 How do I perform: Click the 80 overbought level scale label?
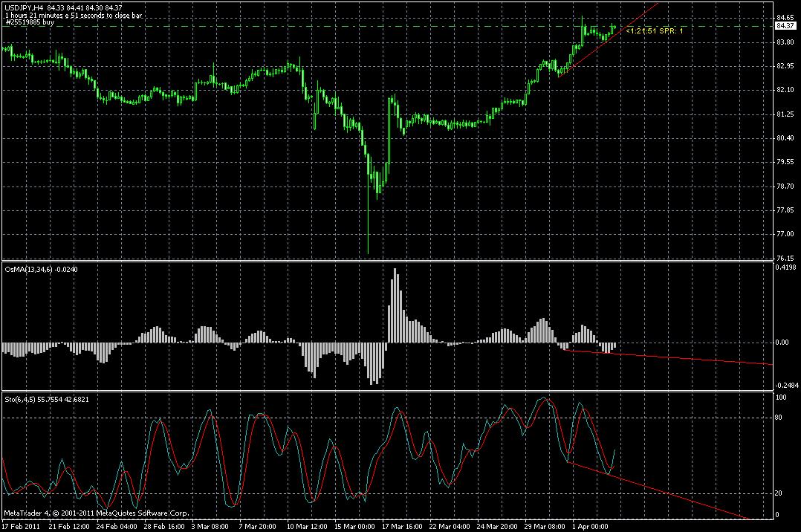click(779, 418)
